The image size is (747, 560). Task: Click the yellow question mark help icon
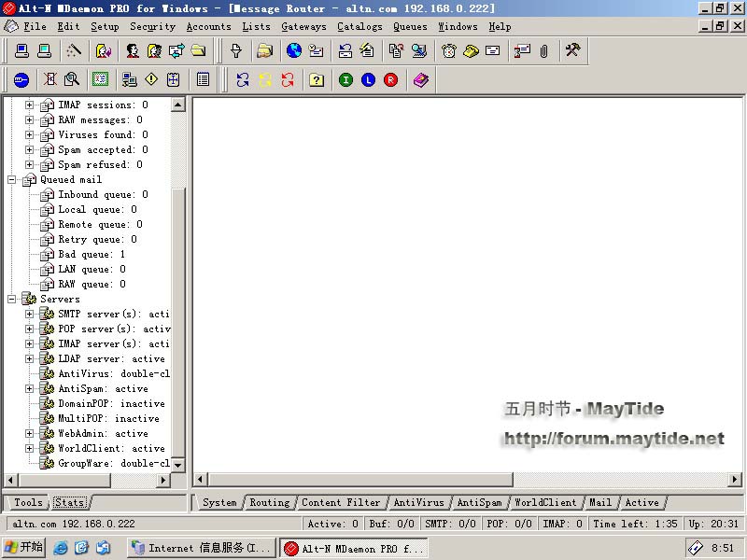pos(317,80)
